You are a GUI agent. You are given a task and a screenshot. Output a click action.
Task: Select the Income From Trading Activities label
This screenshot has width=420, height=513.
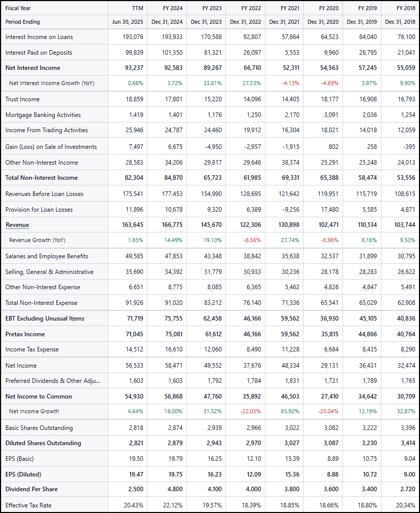click(x=47, y=130)
